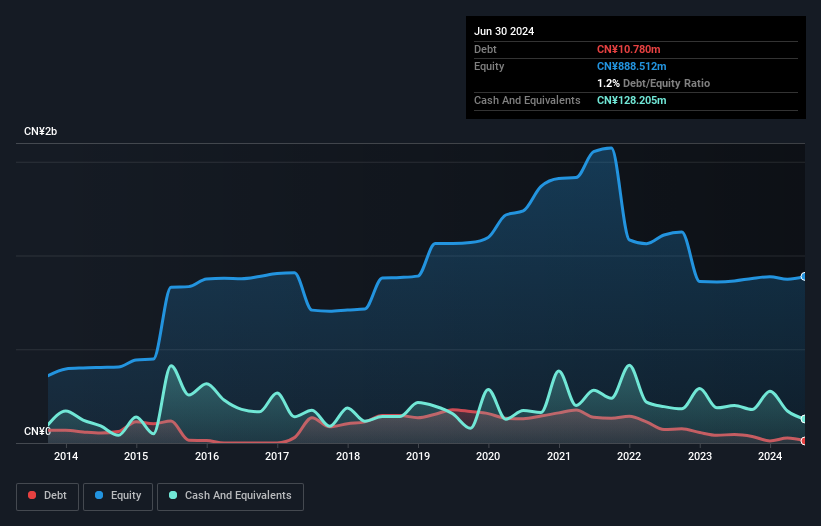Click the 2023 x-axis label
The height and width of the screenshot is (526, 821).
click(700, 456)
